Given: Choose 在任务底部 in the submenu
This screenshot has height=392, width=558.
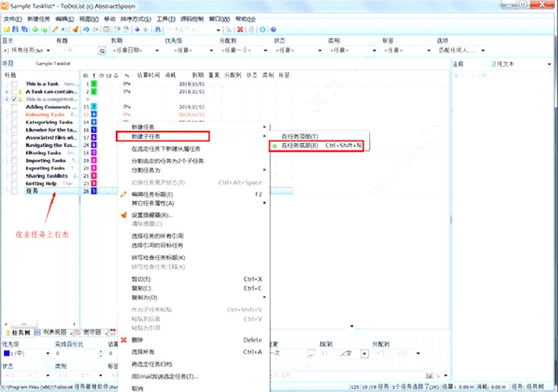Looking at the screenshot, I should (x=316, y=146).
